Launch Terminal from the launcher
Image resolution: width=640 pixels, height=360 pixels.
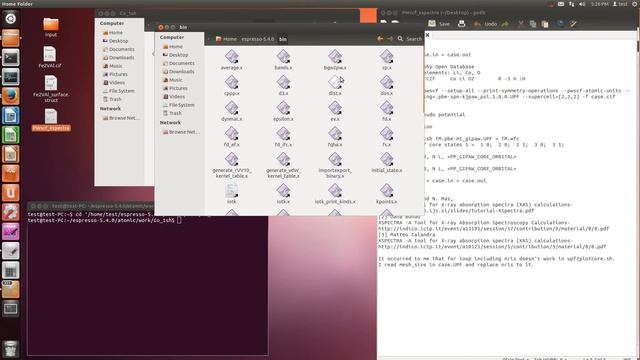pyautogui.click(x=10, y=58)
